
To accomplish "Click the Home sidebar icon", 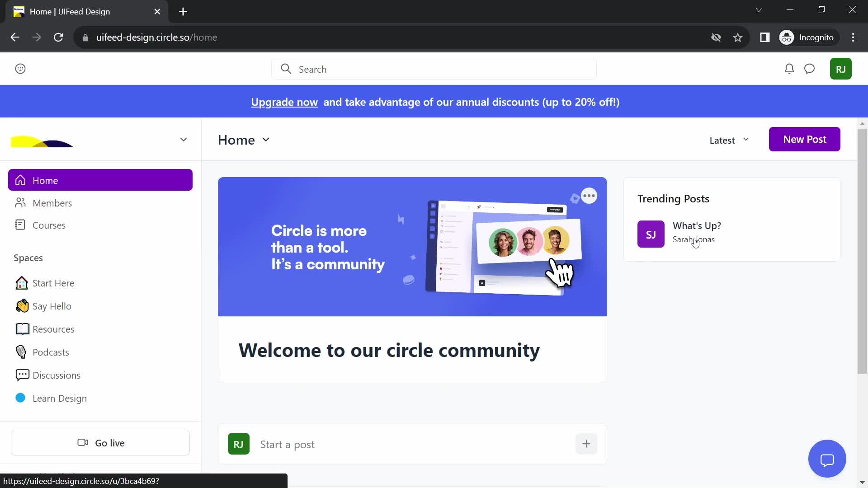I will click(x=21, y=180).
